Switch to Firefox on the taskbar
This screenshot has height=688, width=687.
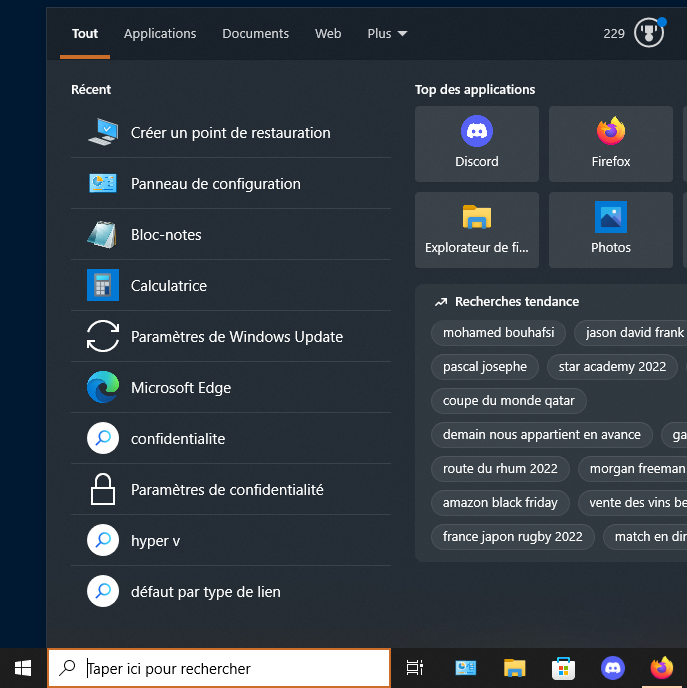662,668
